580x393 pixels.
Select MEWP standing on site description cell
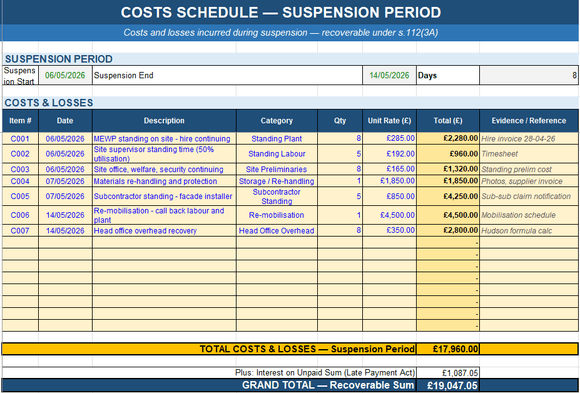(164, 139)
